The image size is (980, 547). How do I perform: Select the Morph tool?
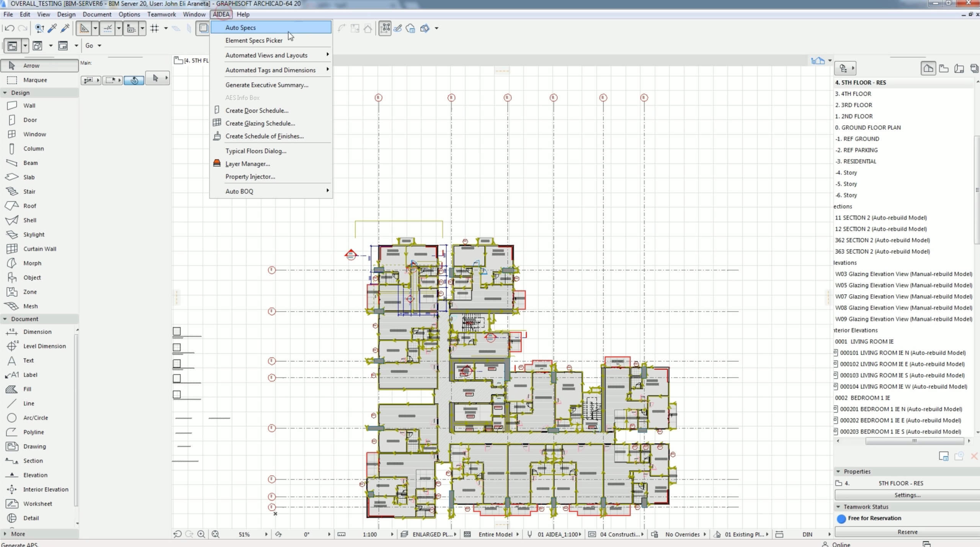tap(32, 263)
